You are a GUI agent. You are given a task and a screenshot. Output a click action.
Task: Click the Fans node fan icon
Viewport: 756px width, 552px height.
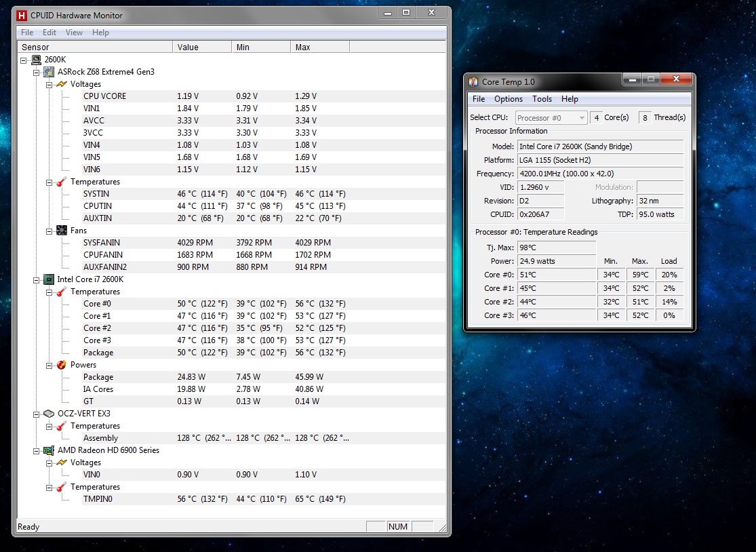point(62,231)
